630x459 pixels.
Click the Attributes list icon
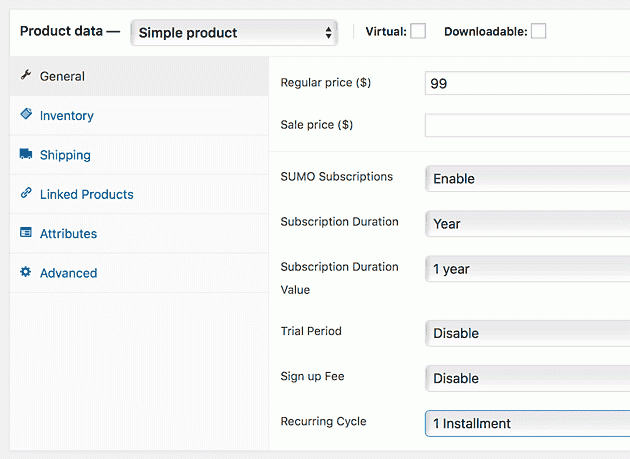(26, 232)
